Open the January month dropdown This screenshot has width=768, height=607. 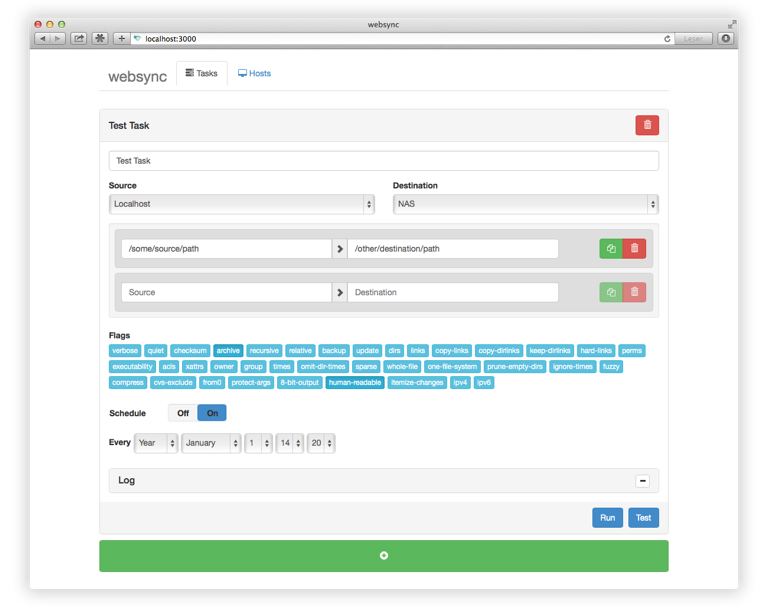tap(211, 443)
